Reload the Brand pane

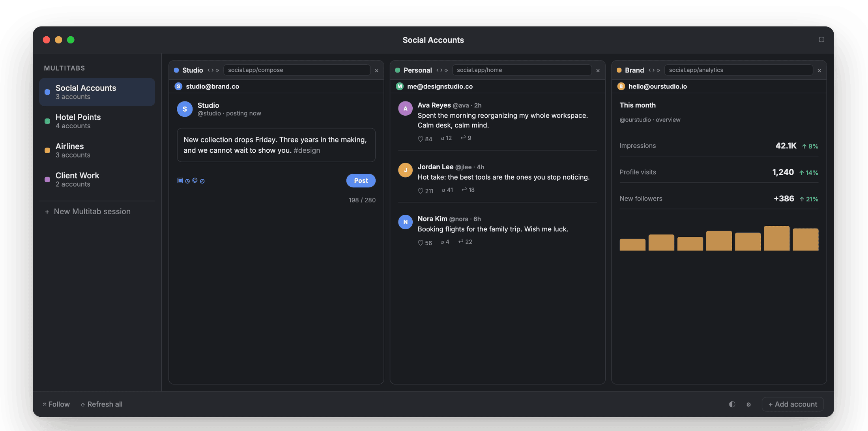658,70
